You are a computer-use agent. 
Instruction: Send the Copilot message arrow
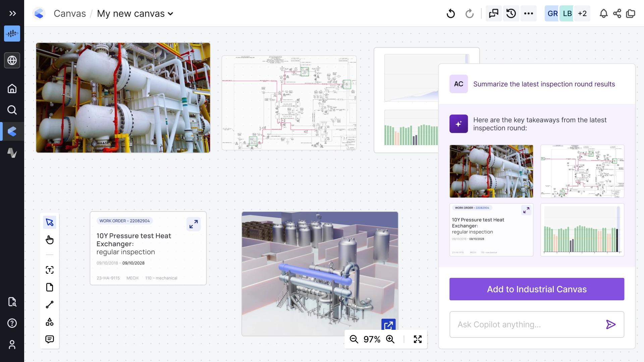611,324
